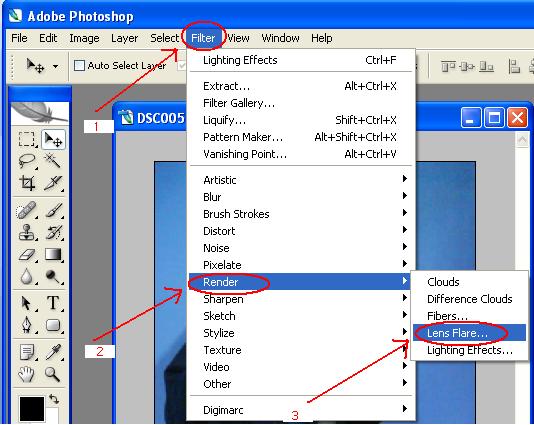Select the Crop tool

coord(27,183)
